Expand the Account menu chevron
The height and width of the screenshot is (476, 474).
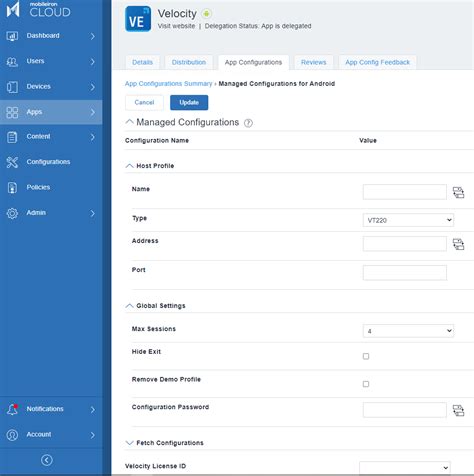(93, 435)
